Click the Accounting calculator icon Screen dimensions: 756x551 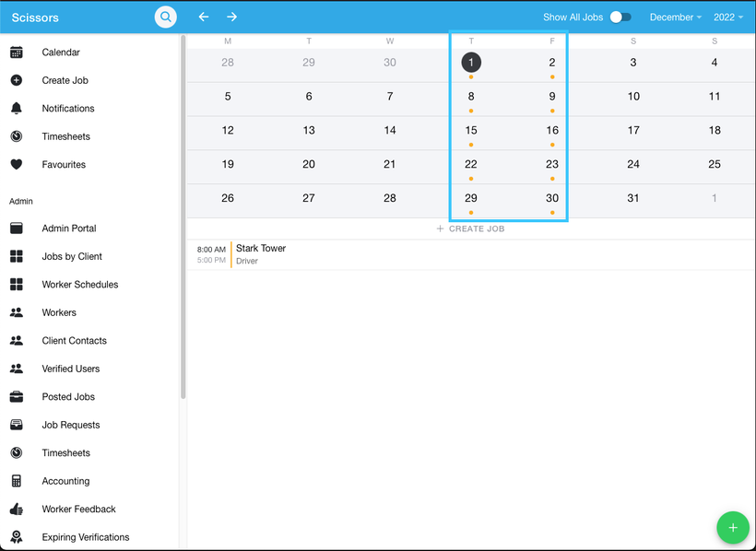tap(17, 481)
